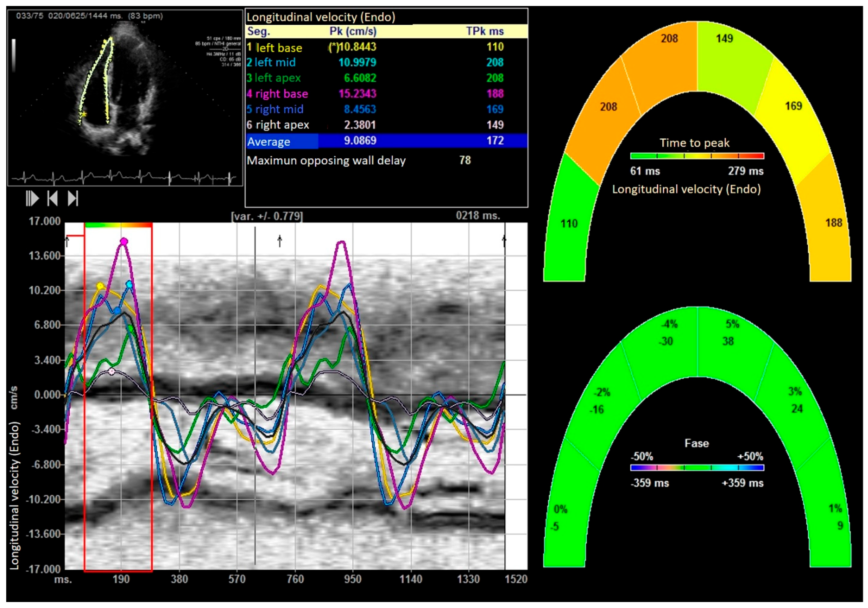Click the 'TPk ms' column header
This screenshot has height=608, width=868.
click(485, 31)
